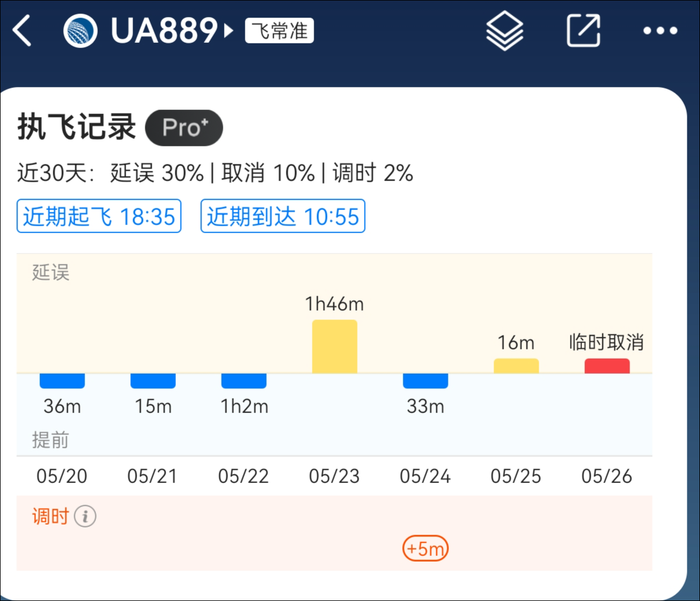
Task: Select the 近期到达 10:55 button
Action: click(283, 216)
